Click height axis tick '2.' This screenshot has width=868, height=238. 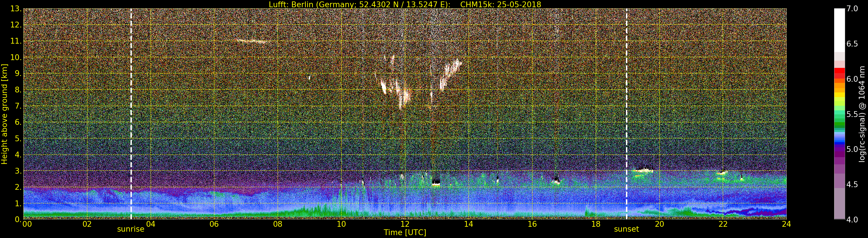tap(18, 187)
